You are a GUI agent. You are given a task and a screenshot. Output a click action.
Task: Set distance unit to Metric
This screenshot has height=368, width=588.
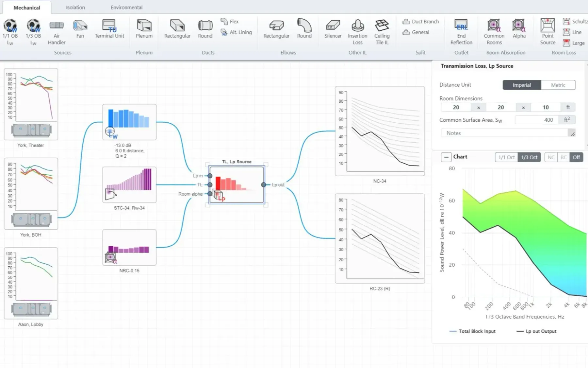[558, 85]
